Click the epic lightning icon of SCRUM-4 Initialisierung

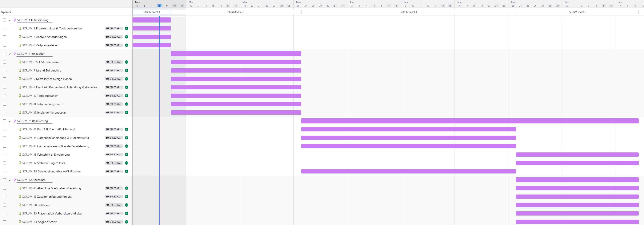click(15, 20)
